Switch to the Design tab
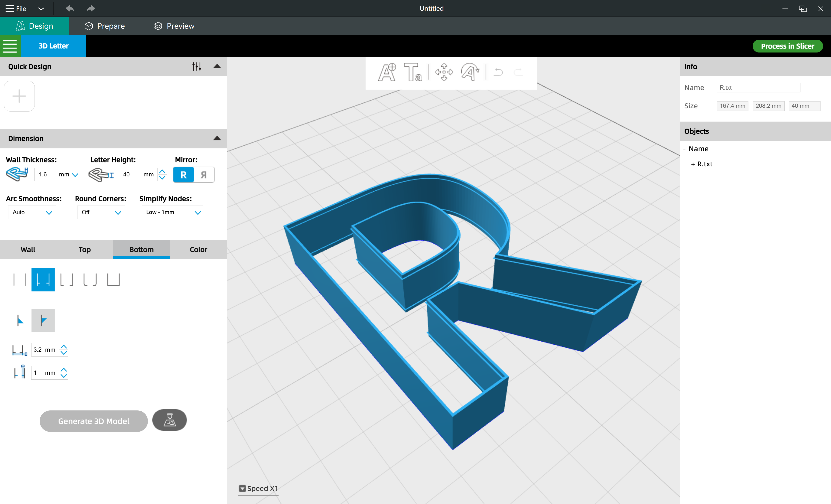This screenshot has width=831, height=504. (x=34, y=26)
